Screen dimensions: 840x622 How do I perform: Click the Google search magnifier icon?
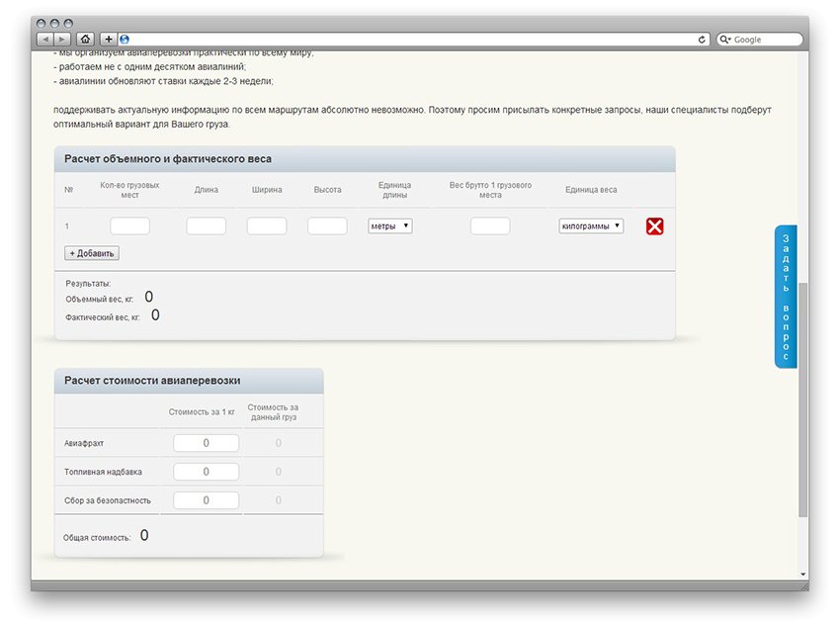[x=726, y=40]
